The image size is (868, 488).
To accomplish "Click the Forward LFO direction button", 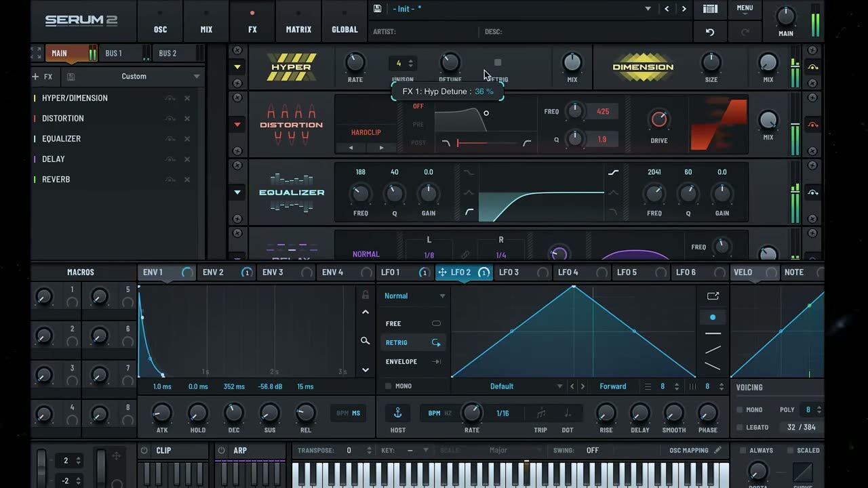I will 613,386.
